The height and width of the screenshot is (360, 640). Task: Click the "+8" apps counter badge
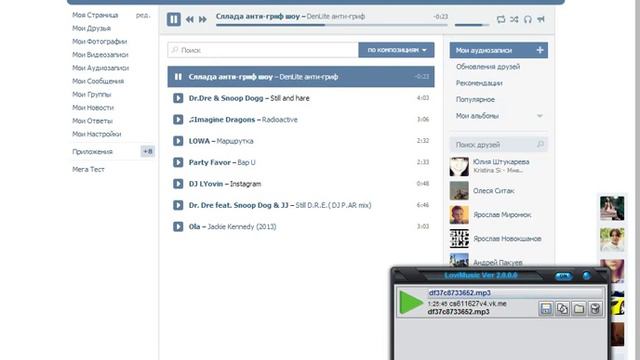coord(147,151)
